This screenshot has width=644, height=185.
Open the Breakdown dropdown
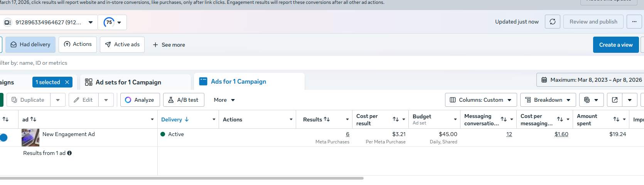[x=548, y=100]
